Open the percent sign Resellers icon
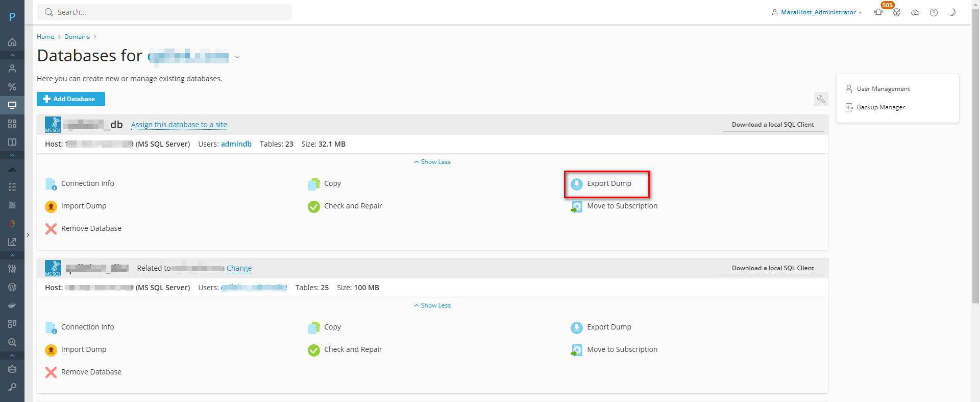The height and width of the screenshot is (402, 980). pyautogui.click(x=12, y=87)
